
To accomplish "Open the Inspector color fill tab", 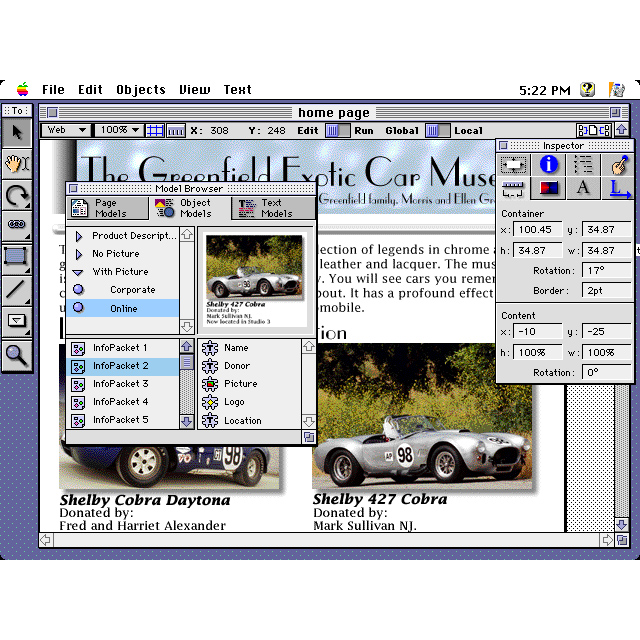I will pyautogui.click(x=548, y=188).
